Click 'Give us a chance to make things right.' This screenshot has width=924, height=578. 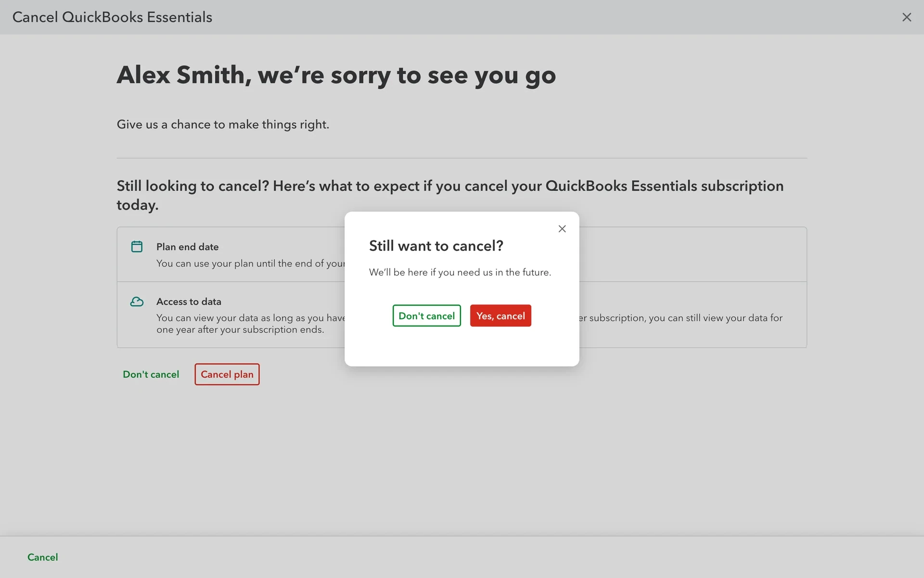click(223, 124)
